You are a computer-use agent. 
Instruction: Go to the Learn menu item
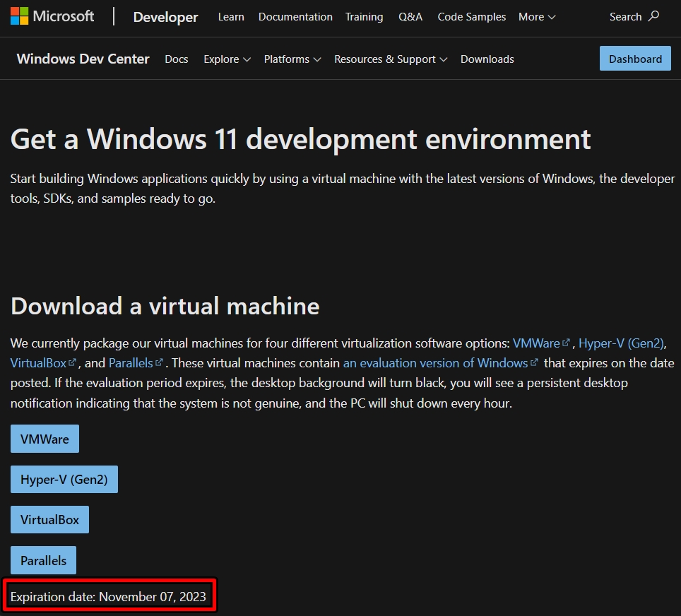(x=231, y=17)
